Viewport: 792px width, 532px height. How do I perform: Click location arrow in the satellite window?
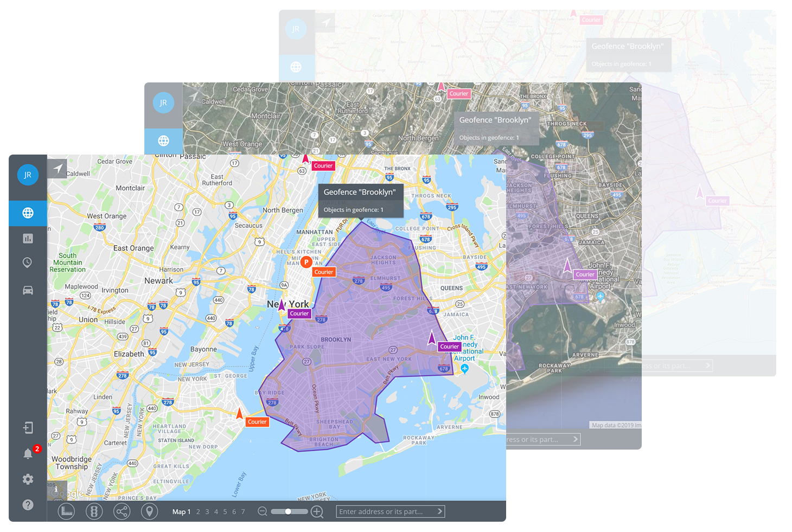[193, 96]
